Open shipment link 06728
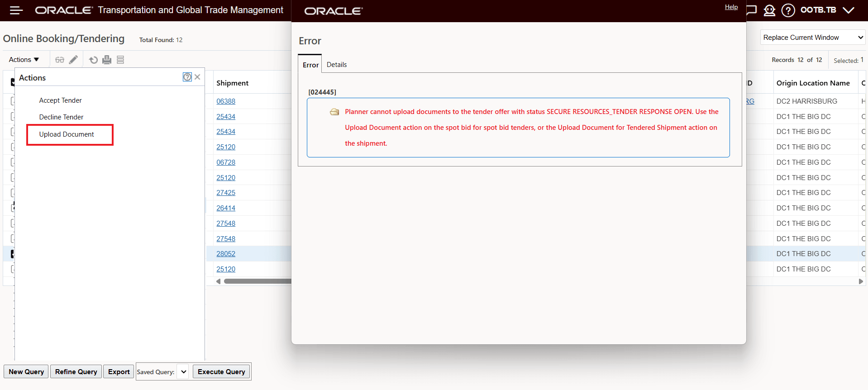 coord(226,162)
